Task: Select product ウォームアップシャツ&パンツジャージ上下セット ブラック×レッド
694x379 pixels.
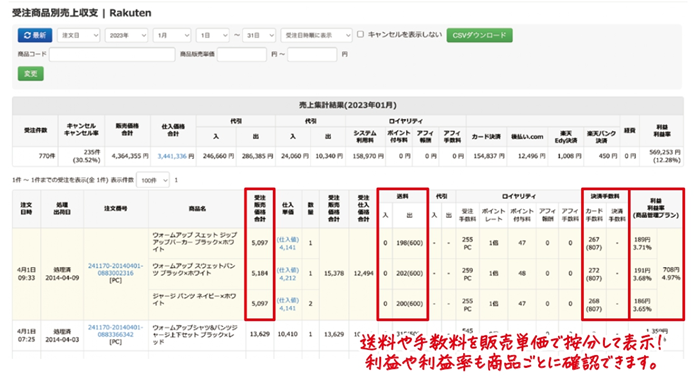Action: tap(195, 334)
